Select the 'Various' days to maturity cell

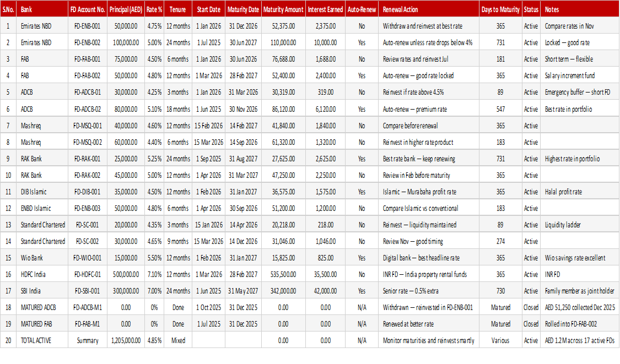click(500, 341)
